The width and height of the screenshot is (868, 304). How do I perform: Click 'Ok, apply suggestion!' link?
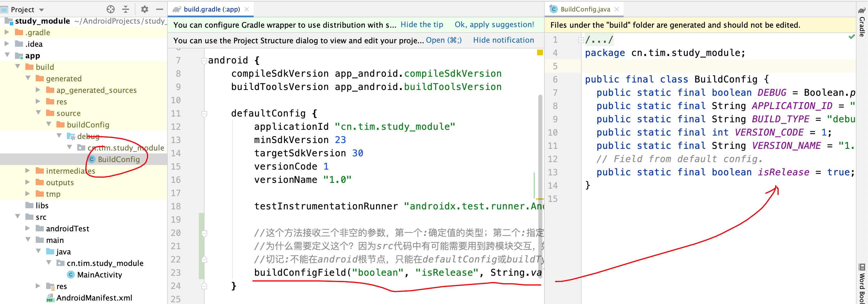tap(494, 25)
